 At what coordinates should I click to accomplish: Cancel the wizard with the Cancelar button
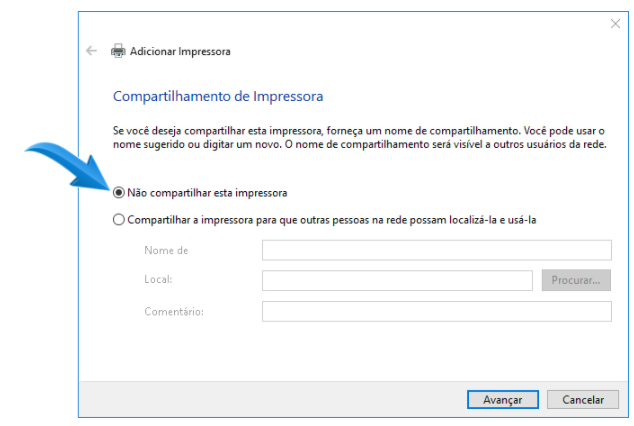coord(583,400)
